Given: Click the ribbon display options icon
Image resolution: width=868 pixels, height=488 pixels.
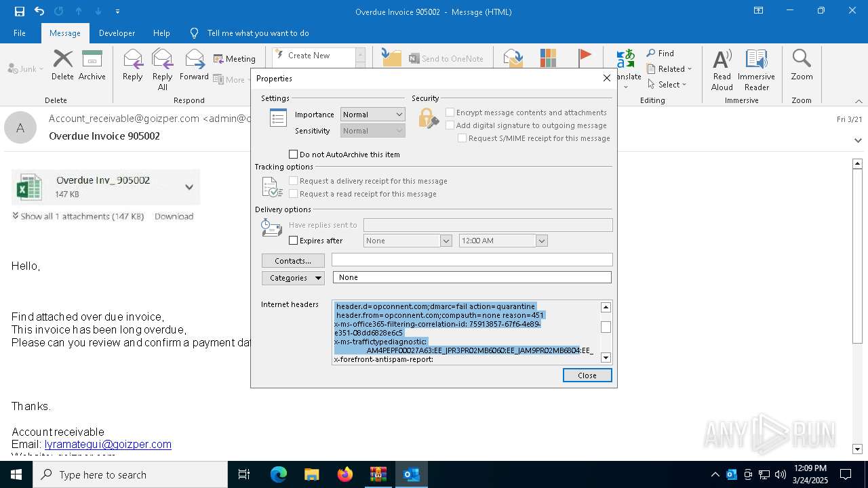Looking at the screenshot, I should coord(758,11).
